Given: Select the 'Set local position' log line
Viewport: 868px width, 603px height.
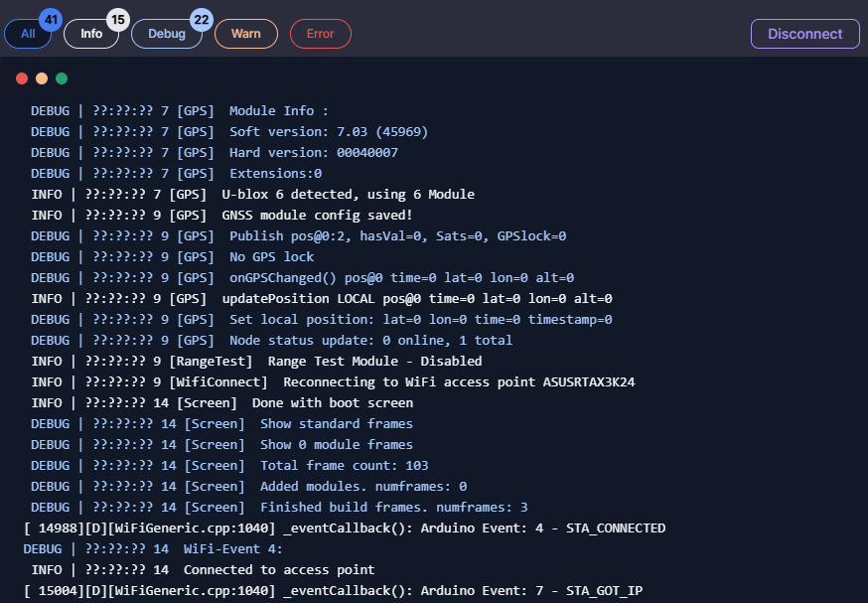Looking at the screenshot, I should click(322, 320).
